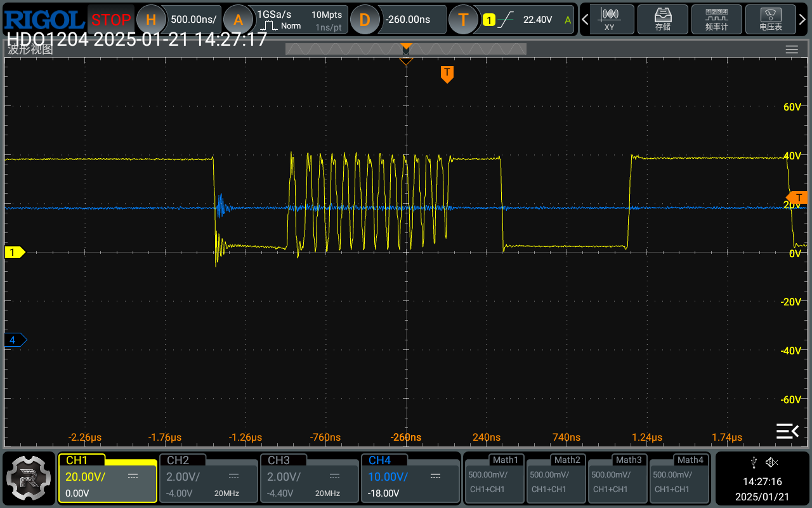The image size is (812, 508).
Task: Open the CH4 10.00V/ vertical scale
Action: (x=389, y=477)
